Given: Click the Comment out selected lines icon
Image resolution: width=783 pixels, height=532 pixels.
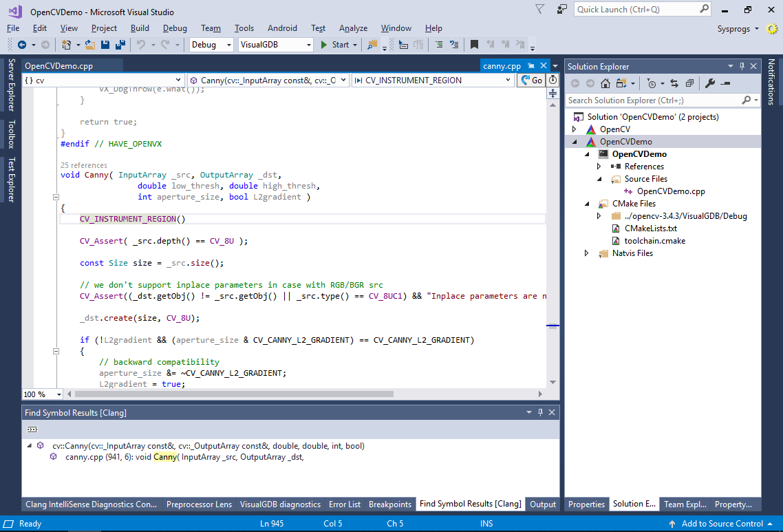Looking at the screenshot, I should [439, 45].
